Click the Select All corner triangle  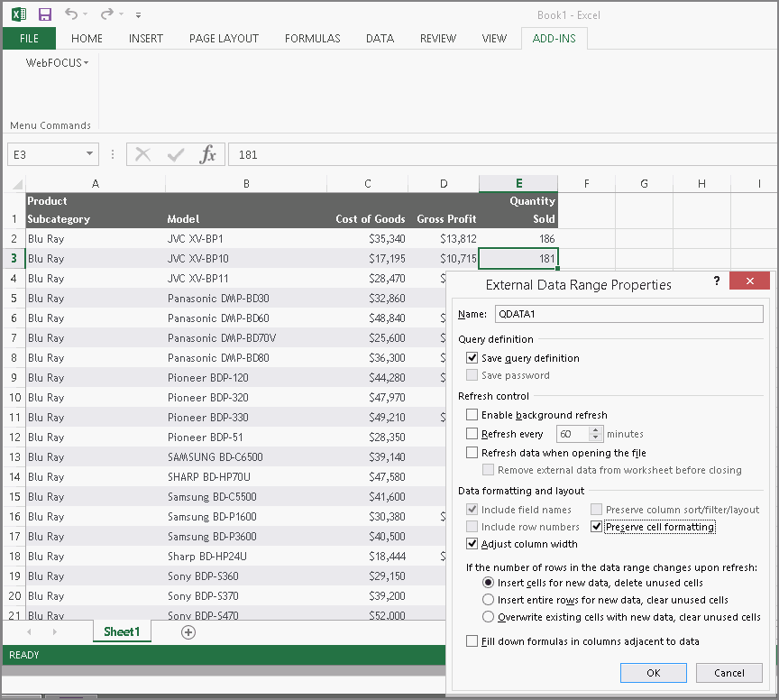17,184
